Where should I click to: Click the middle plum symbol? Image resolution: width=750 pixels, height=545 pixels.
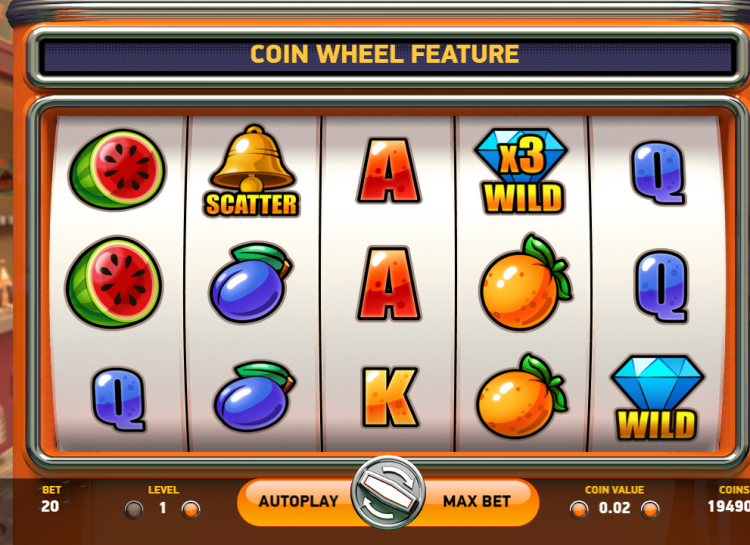click(x=251, y=282)
